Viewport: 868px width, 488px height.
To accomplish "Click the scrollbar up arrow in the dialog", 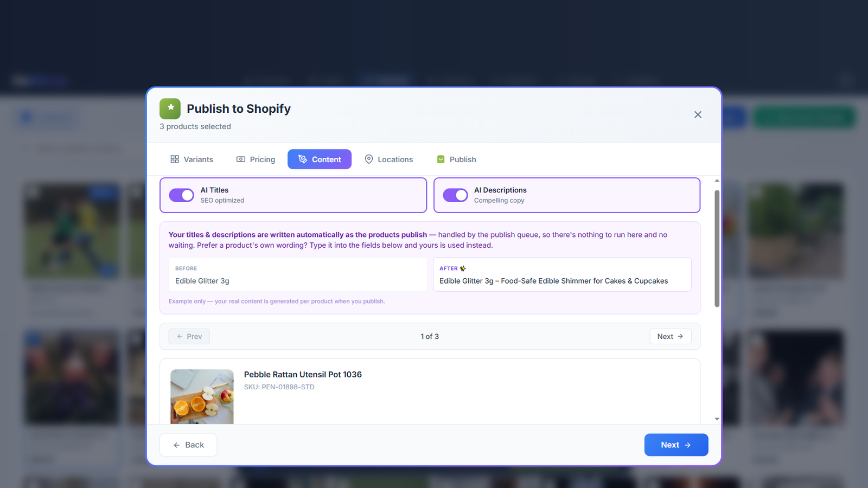I will [x=717, y=181].
